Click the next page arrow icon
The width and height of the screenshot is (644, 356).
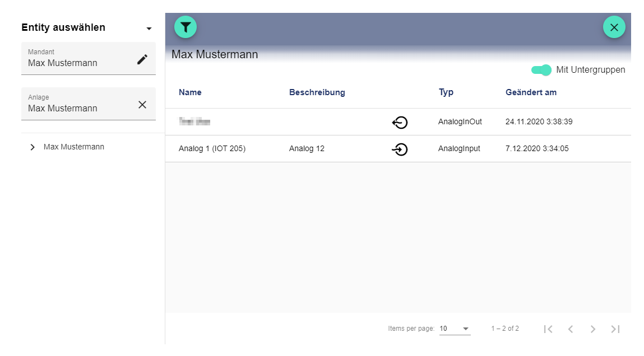592,329
